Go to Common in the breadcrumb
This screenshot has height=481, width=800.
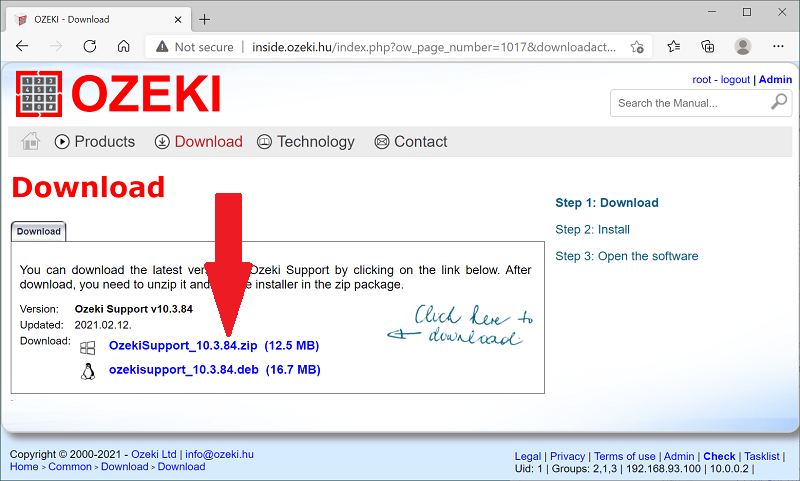click(70, 466)
